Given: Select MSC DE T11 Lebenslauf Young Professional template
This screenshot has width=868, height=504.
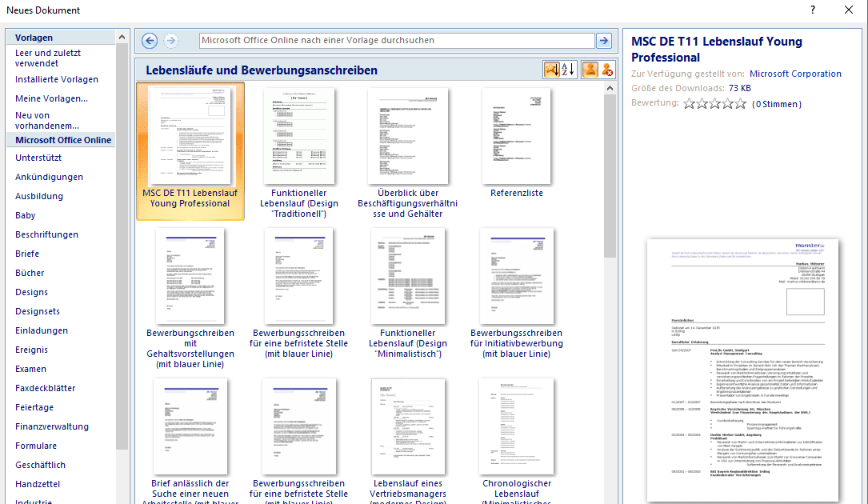Looking at the screenshot, I should tap(190, 151).
